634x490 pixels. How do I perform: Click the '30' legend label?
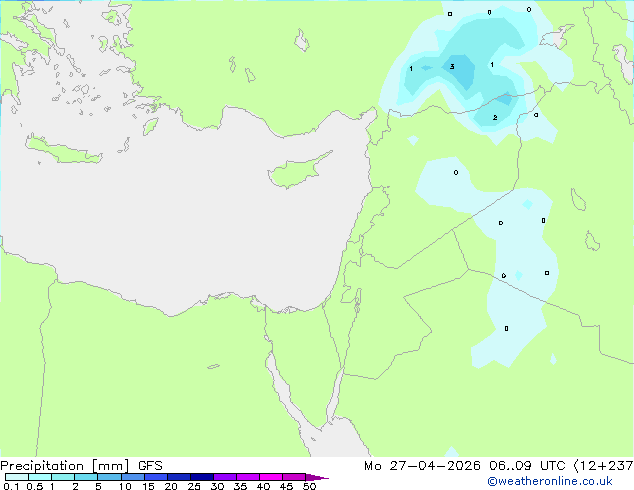(x=217, y=486)
